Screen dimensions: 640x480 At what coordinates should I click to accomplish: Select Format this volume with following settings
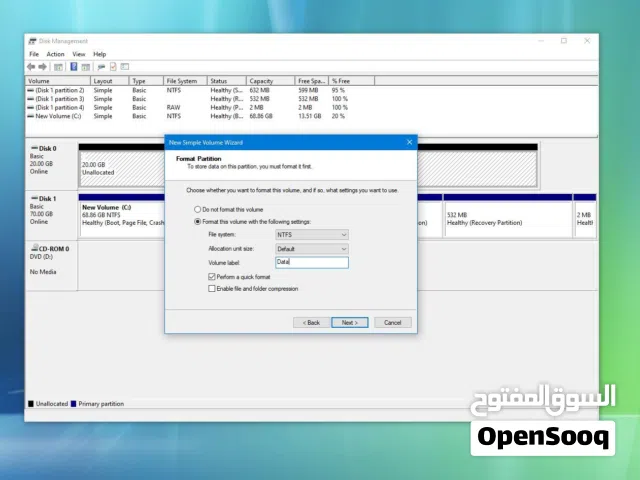pos(198,222)
